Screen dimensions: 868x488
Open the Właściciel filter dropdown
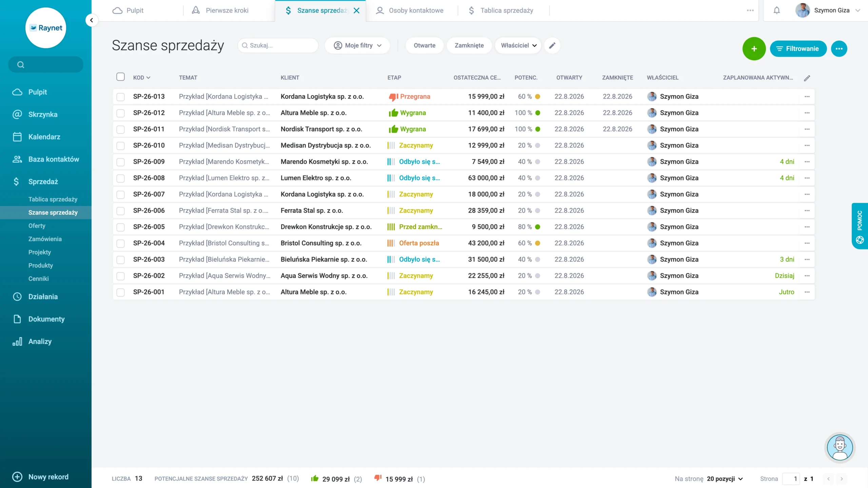[x=518, y=45]
